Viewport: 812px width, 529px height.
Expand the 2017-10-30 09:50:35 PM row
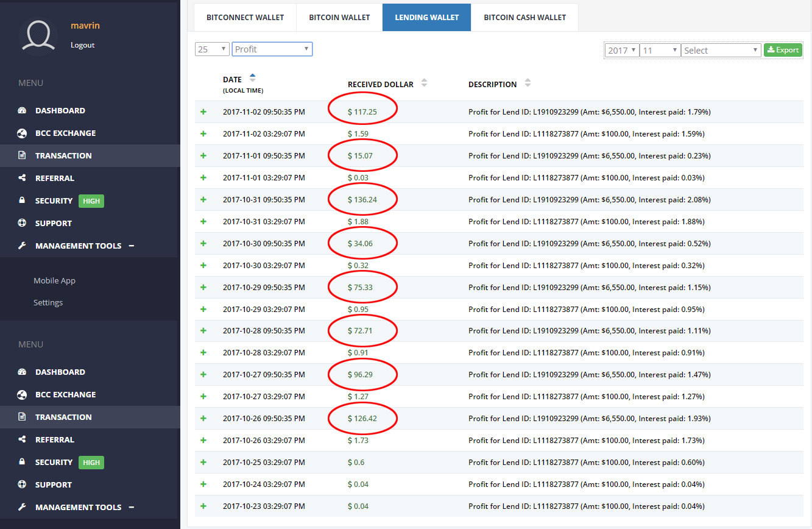coord(203,244)
